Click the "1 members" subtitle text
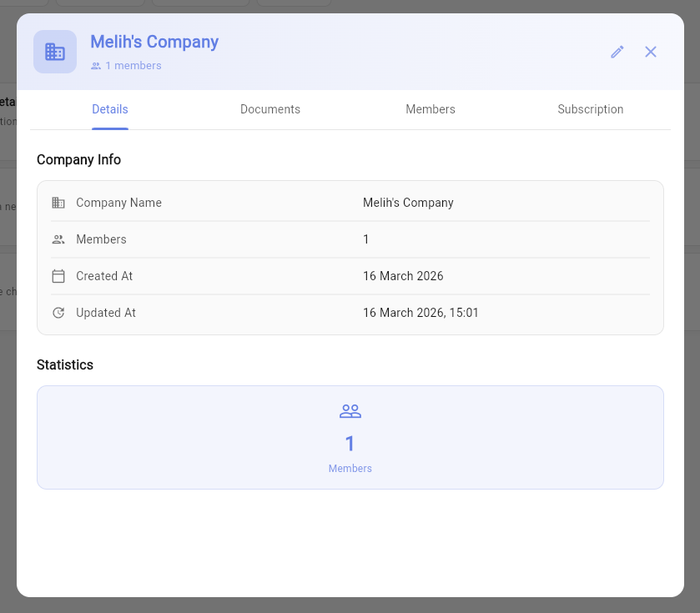The image size is (700, 613). [x=133, y=66]
